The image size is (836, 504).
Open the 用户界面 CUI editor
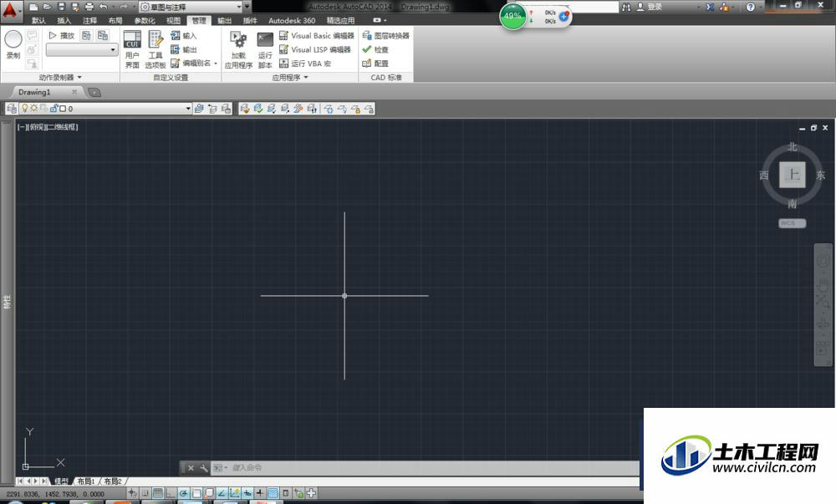tap(132, 49)
